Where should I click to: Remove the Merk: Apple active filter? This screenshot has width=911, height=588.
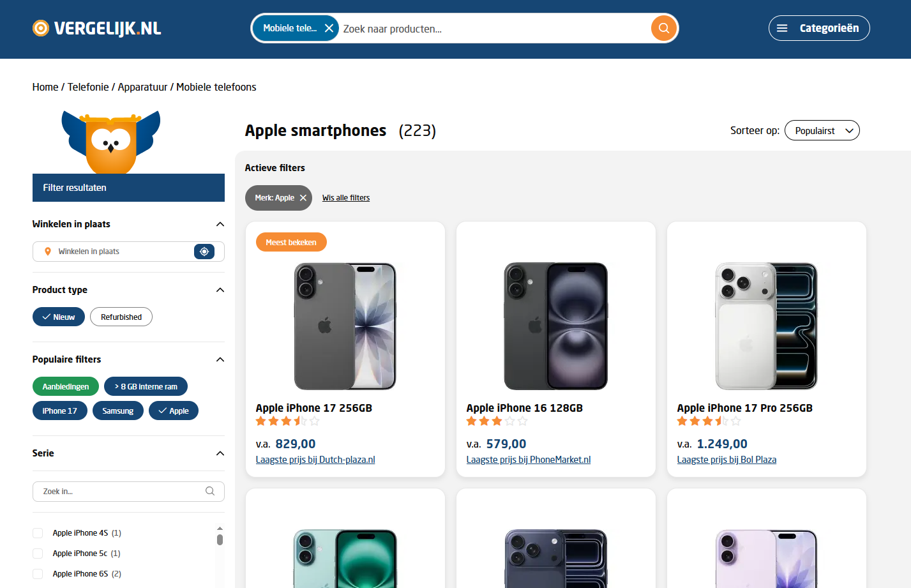pos(303,198)
